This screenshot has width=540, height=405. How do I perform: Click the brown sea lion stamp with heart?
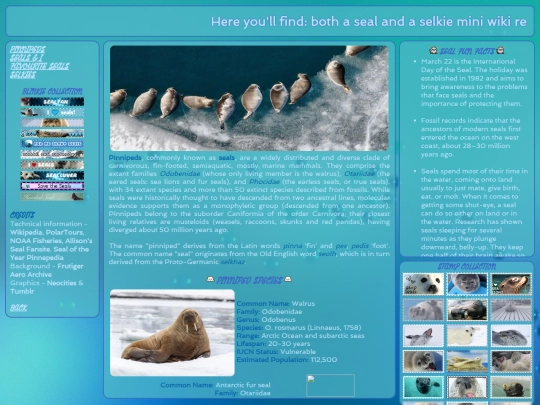click(511, 284)
